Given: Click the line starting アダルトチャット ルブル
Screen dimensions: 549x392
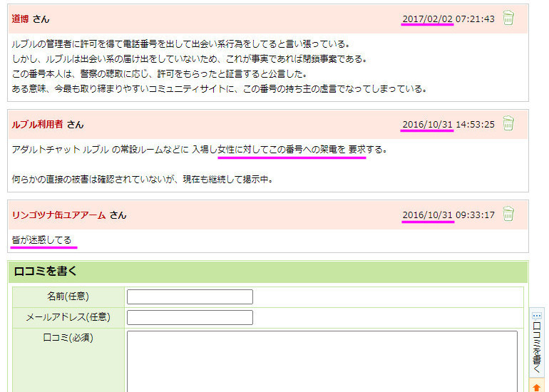Looking at the screenshot, I should point(200,150).
